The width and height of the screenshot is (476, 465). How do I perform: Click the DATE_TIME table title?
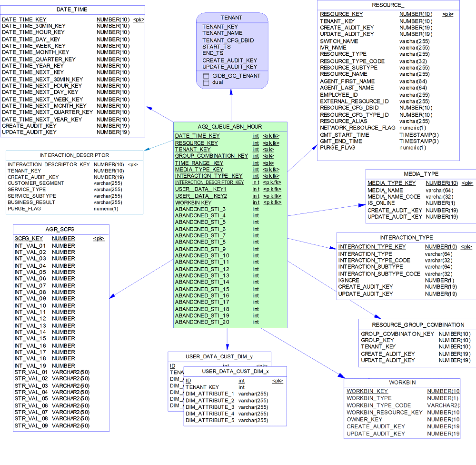pyautogui.click(x=72, y=10)
